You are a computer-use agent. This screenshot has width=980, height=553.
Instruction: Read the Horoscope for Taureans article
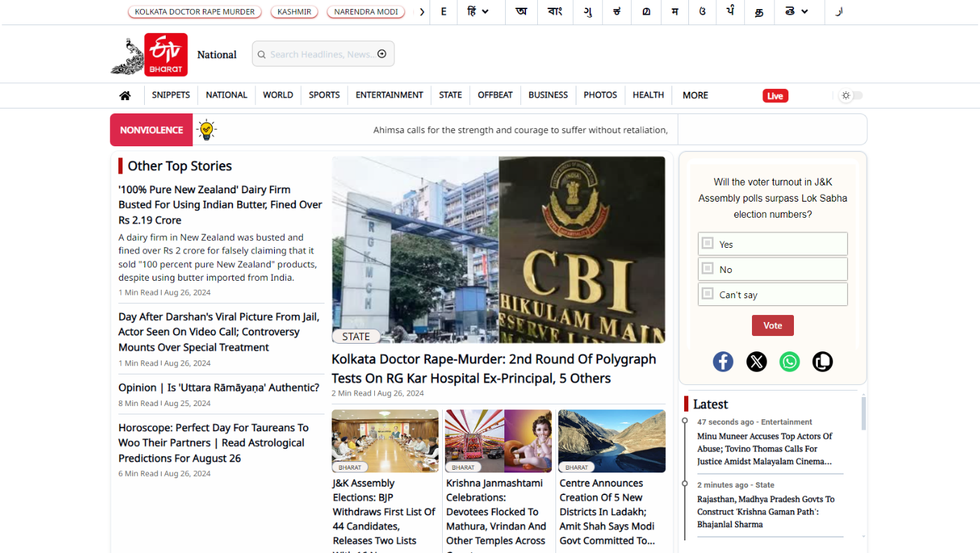[x=213, y=443]
